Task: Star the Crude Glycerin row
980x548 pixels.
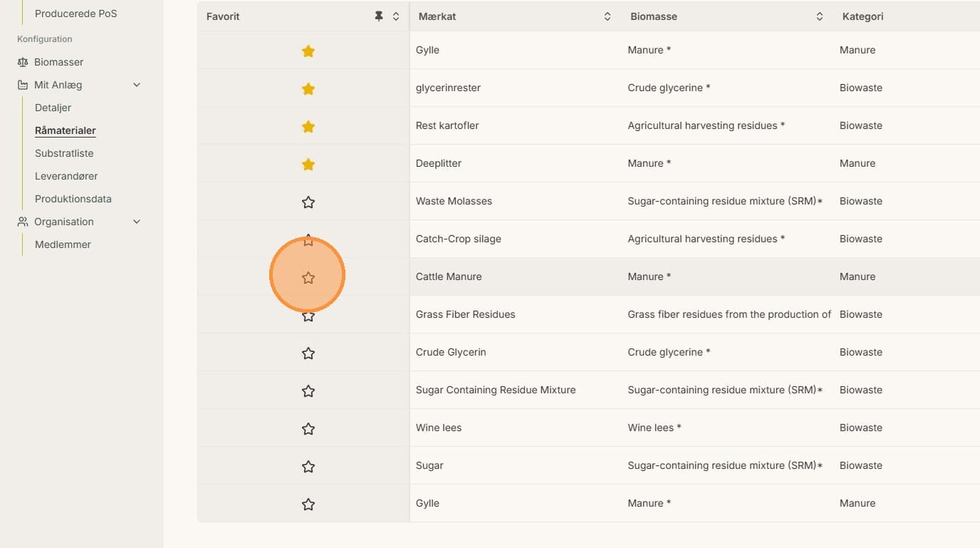Action: click(308, 353)
